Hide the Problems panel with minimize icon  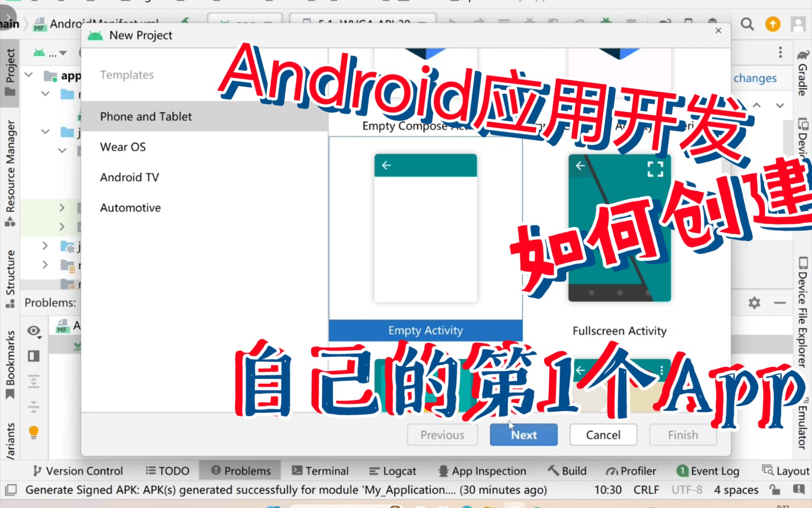click(x=780, y=303)
